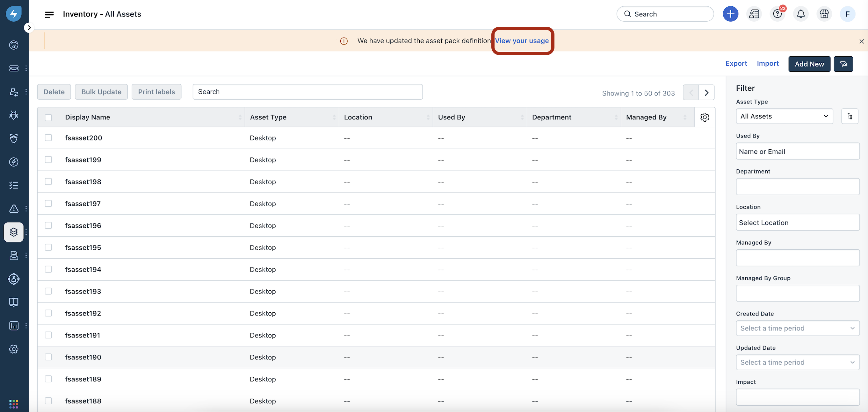Image resolution: width=868 pixels, height=412 pixels.
Task: Open the Bug/Problems icon in the sidebar
Action: [13, 115]
